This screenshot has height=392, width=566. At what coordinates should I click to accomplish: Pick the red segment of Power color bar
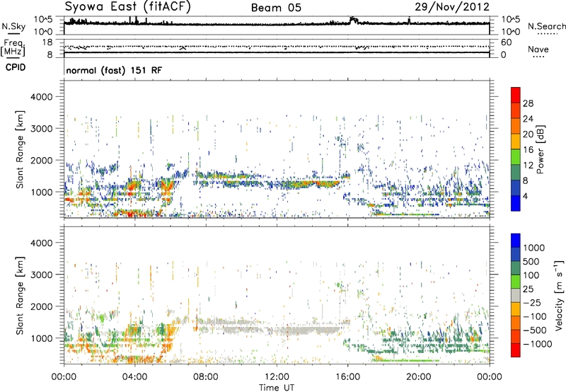click(516, 95)
